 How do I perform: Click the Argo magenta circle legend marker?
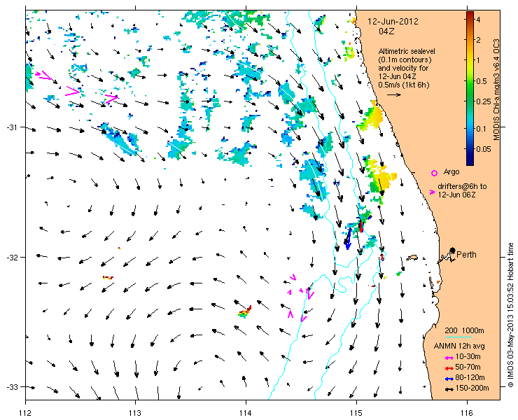(x=434, y=173)
